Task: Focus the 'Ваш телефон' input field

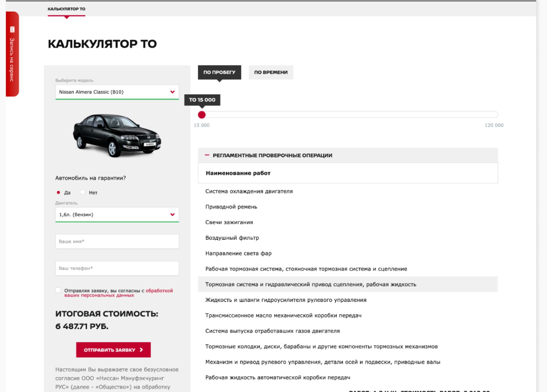Action: pos(117,268)
